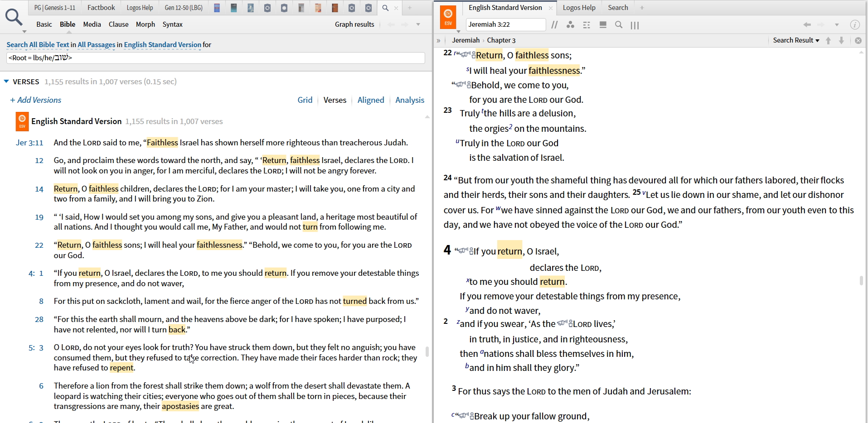Switch results to Grid view

click(305, 100)
